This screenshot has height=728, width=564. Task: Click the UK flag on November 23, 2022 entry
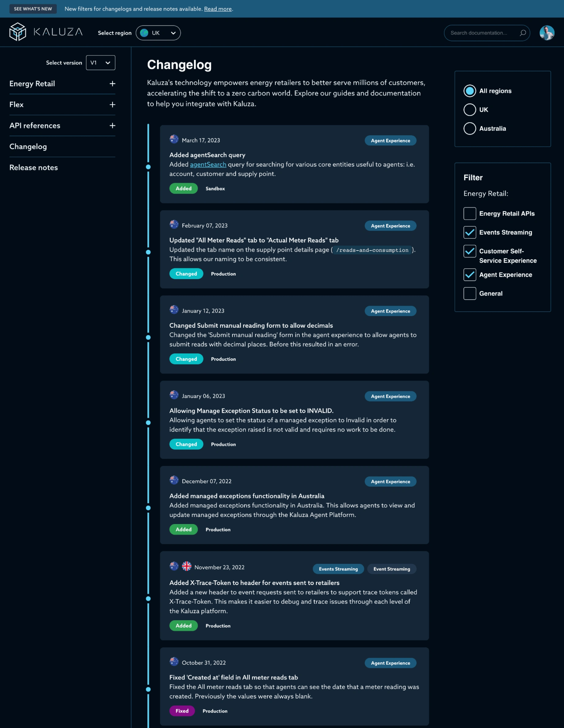tap(186, 566)
